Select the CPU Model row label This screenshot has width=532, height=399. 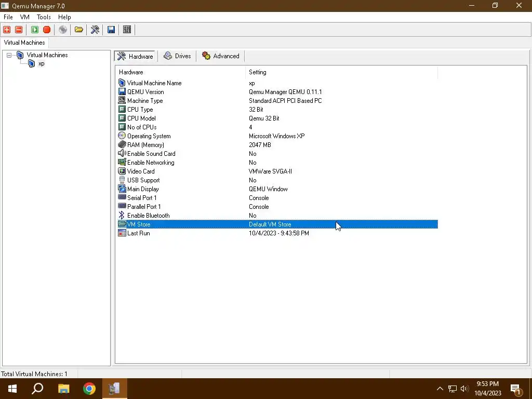pos(141,118)
